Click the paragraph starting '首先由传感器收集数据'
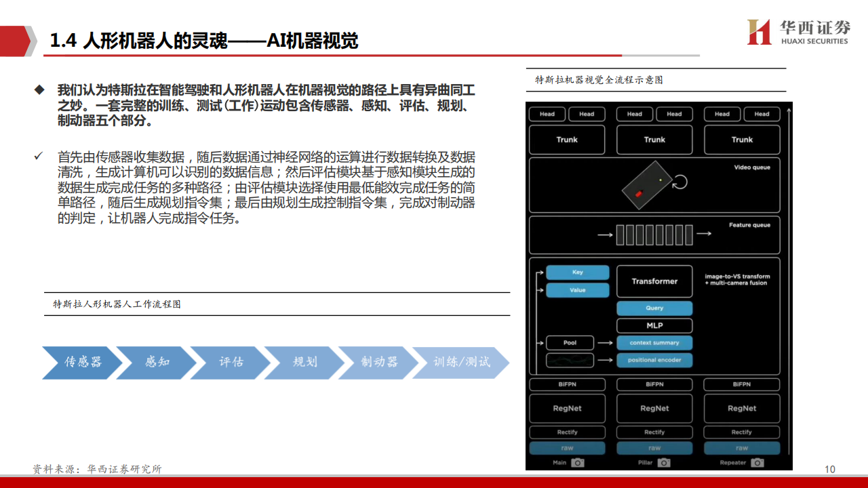 tap(266, 188)
